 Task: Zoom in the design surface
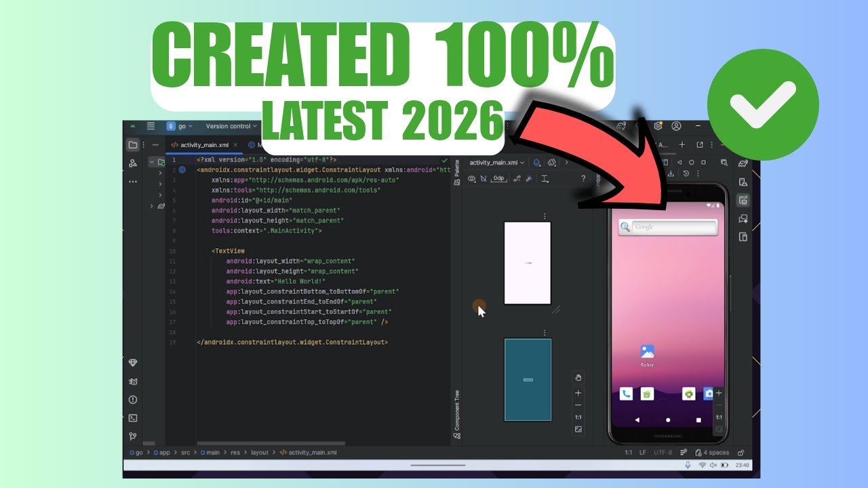(578, 392)
